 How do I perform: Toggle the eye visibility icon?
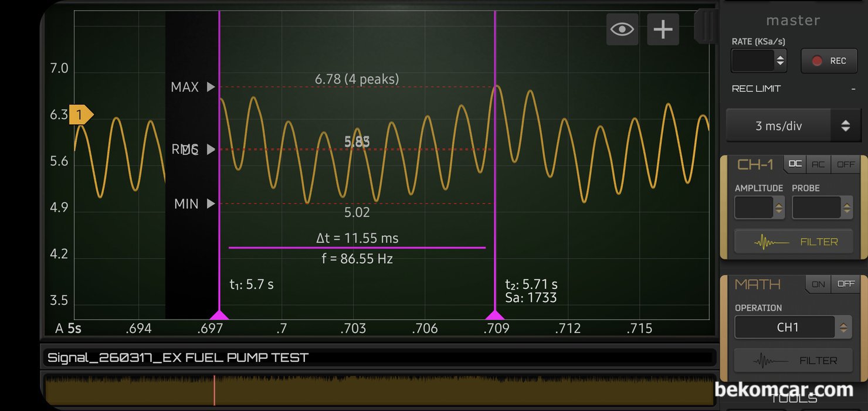coord(622,29)
